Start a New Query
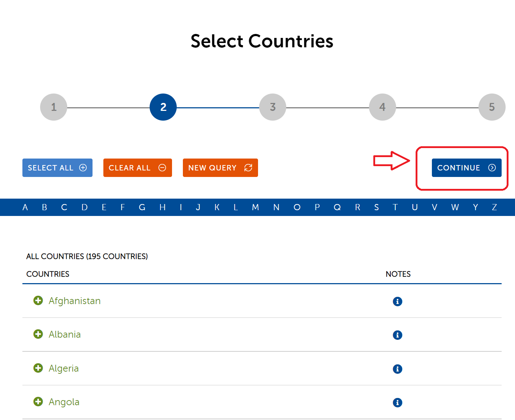Screen dimensions: 515x420 [x=220, y=168]
